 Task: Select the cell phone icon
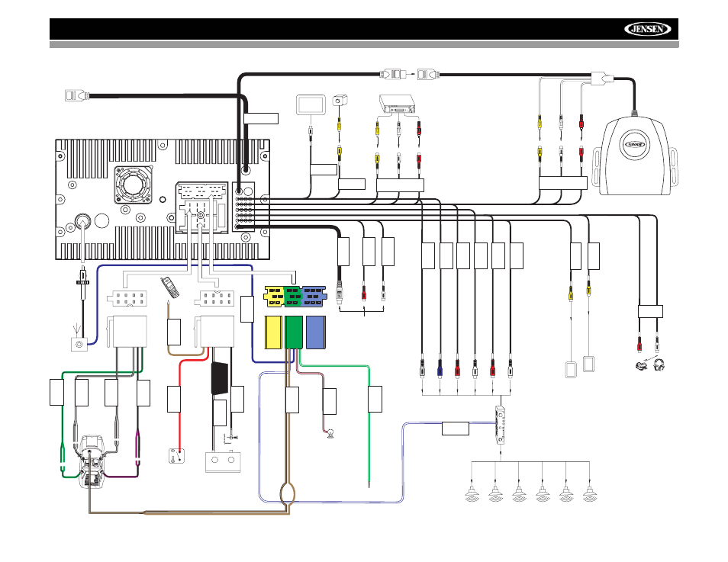169,287
